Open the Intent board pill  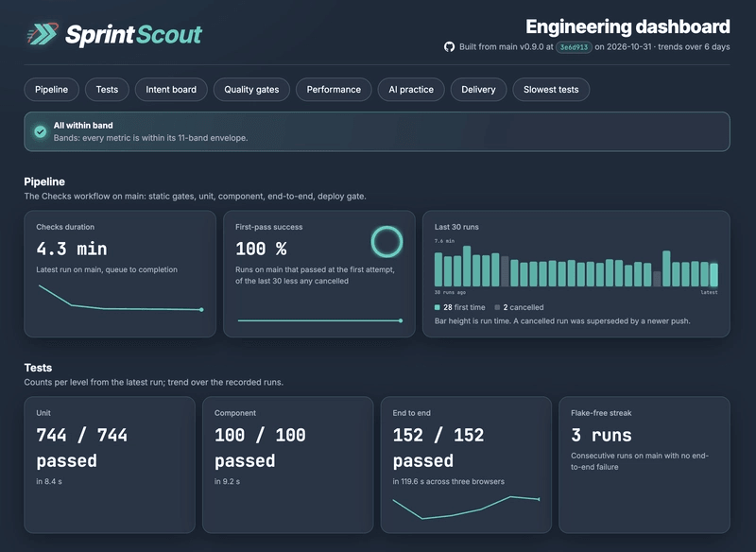[x=171, y=90]
